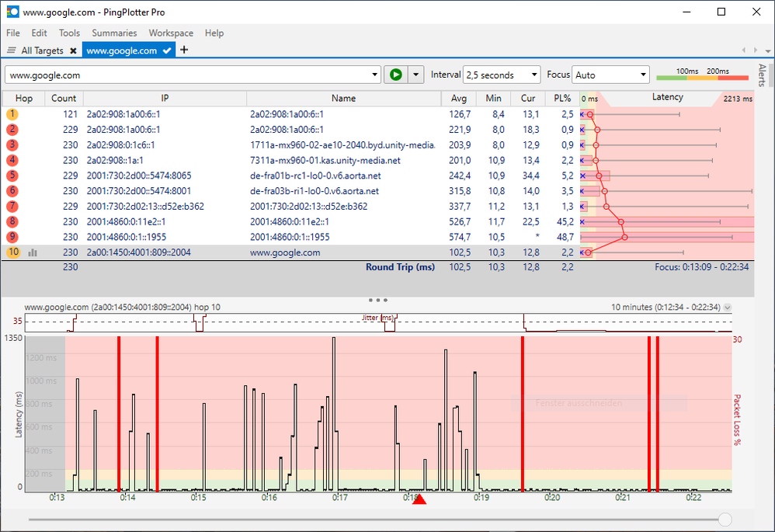Click the bar chart icon on hop 10
The width and height of the screenshot is (775, 532).
click(30, 252)
